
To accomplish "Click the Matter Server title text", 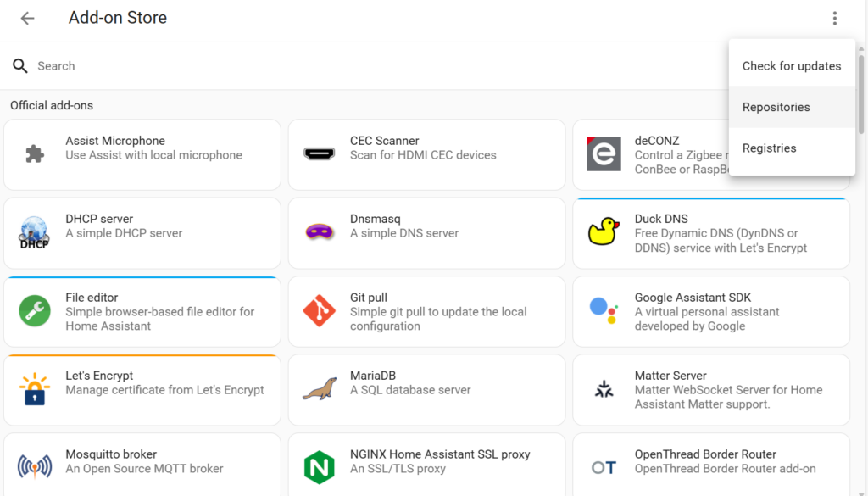I will coord(670,376).
